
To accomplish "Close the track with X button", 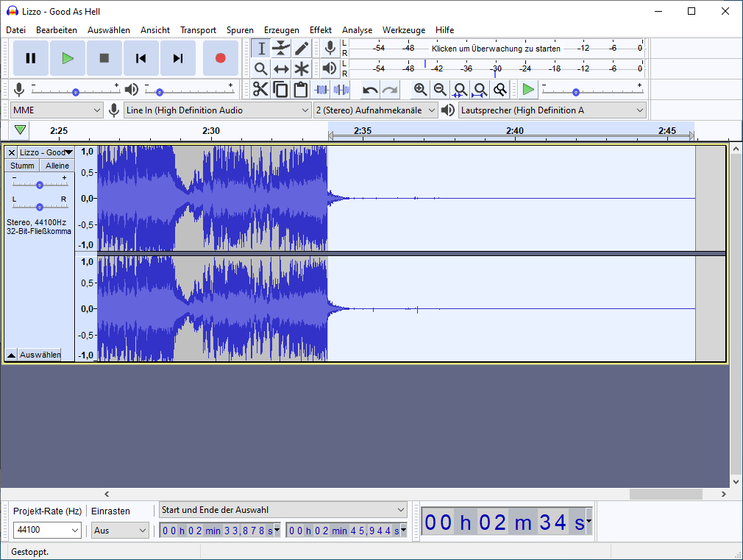I will 12,152.
